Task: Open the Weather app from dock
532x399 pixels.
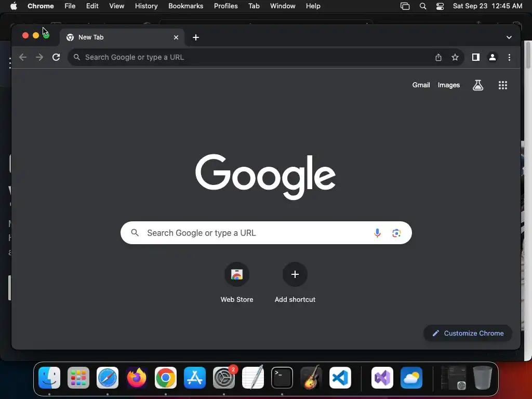Action: click(411, 378)
